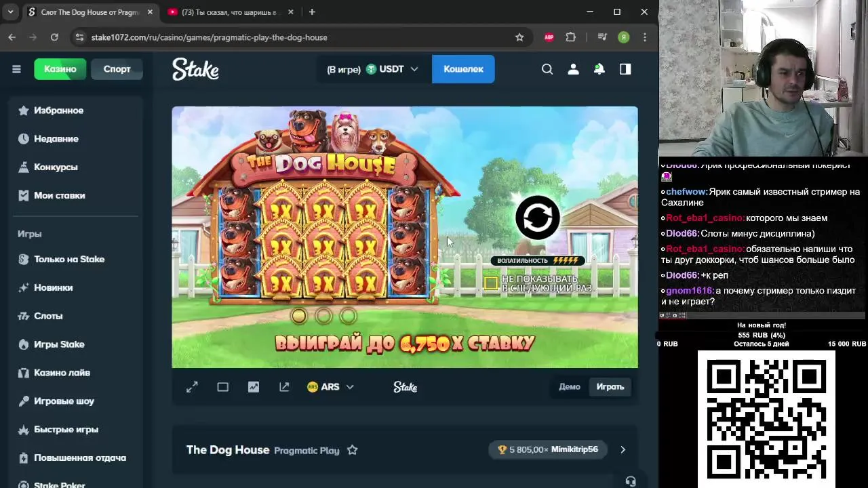
Task: Open Chrome three-dot menu
Action: pos(645,37)
